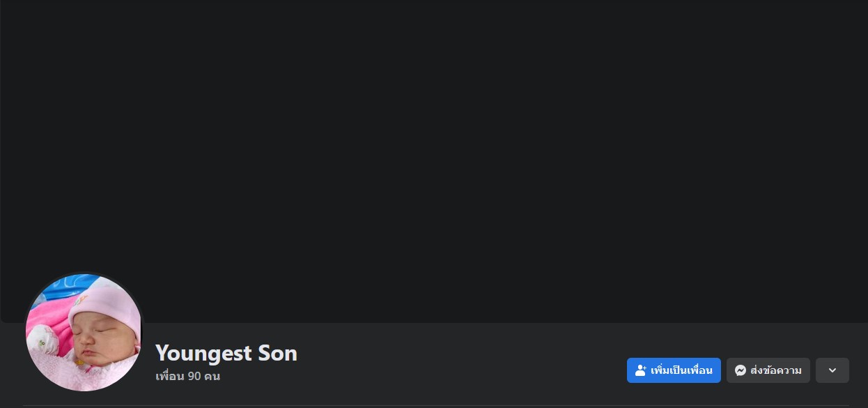Tap the friend-request silhouette plus icon
868x408 pixels.
[641, 370]
